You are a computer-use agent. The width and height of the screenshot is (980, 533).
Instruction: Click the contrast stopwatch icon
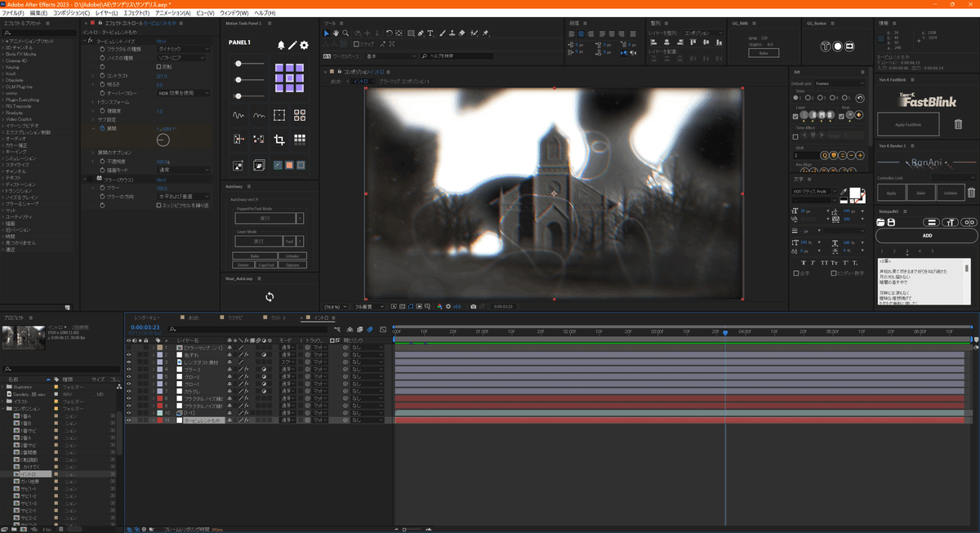pyautogui.click(x=103, y=75)
